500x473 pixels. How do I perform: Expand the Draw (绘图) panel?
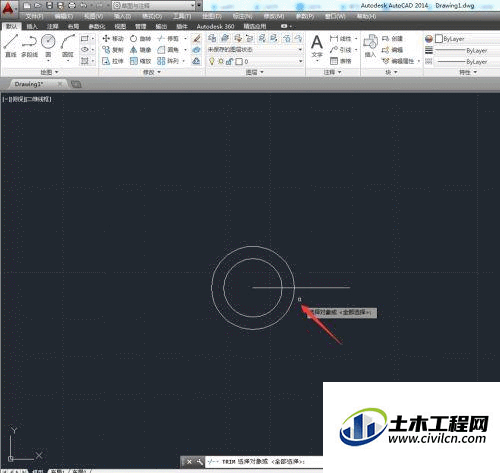pyautogui.click(x=49, y=72)
